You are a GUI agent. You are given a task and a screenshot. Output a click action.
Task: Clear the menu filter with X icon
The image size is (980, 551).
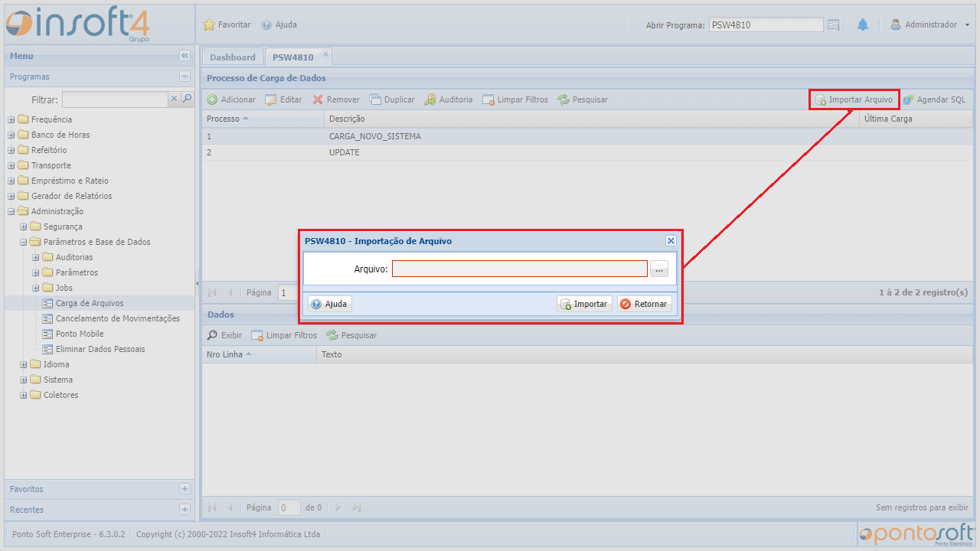tap(174, 99)
